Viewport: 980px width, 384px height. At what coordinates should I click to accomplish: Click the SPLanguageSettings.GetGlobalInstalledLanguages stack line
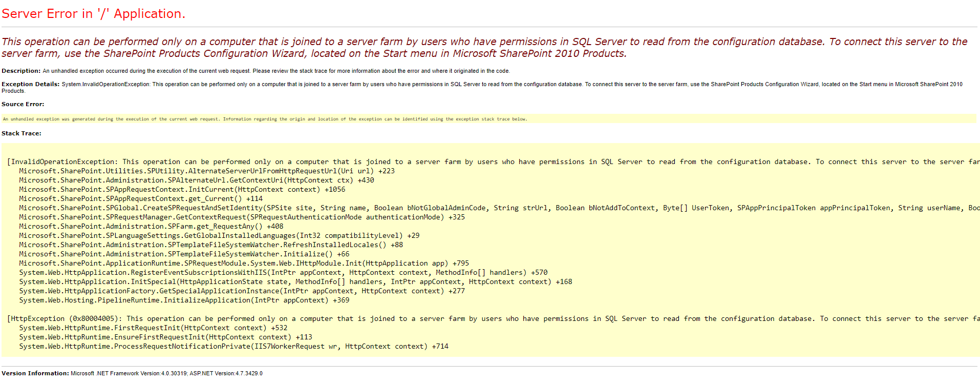click(x=219, y=235)
